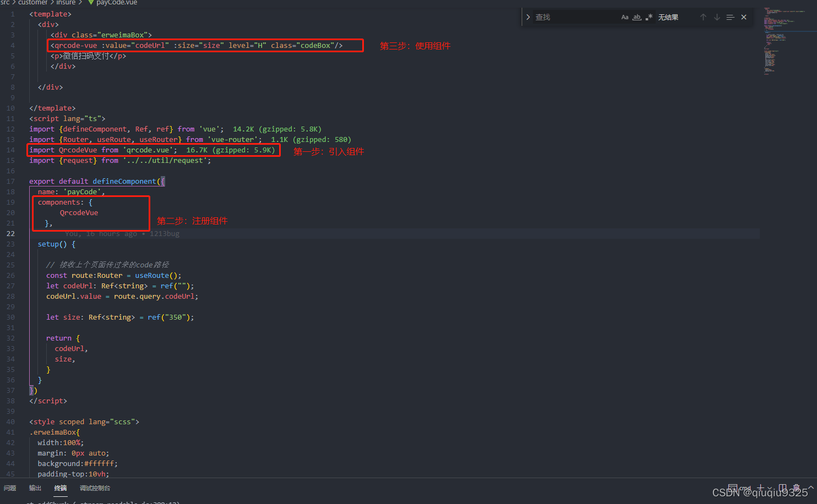
Task: Maximize panel with the caret-up icon
Action: point(810,488)
